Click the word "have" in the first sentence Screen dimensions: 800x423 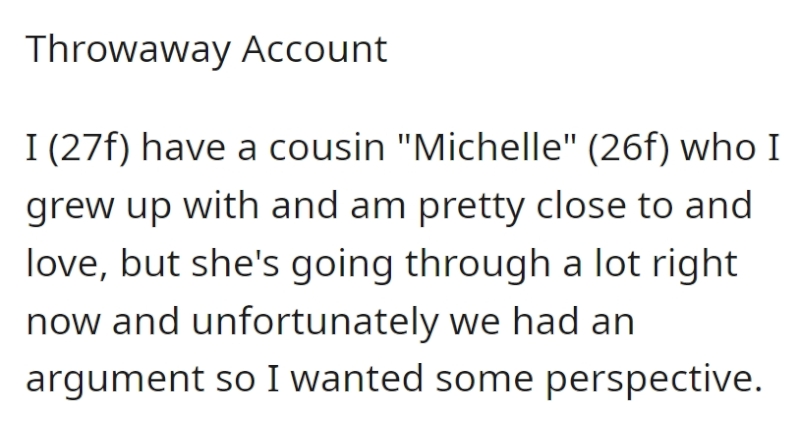[x=183, y=147]
